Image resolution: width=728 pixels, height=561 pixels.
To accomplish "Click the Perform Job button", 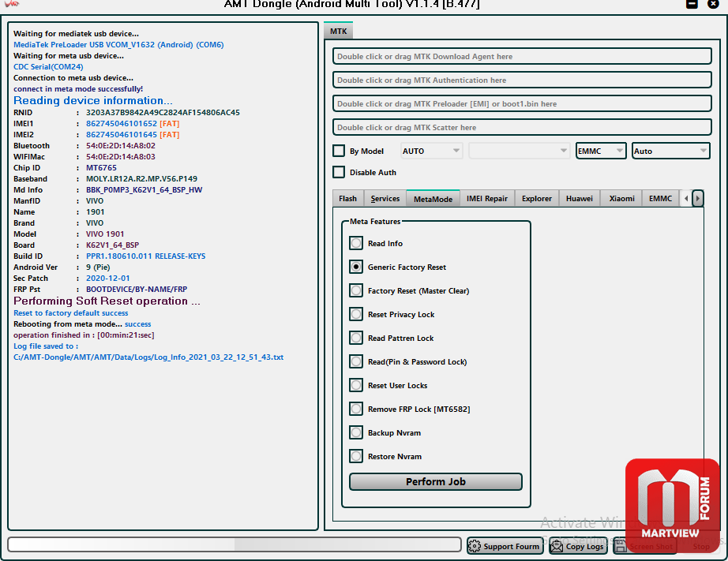I will (x=436, y=481).
